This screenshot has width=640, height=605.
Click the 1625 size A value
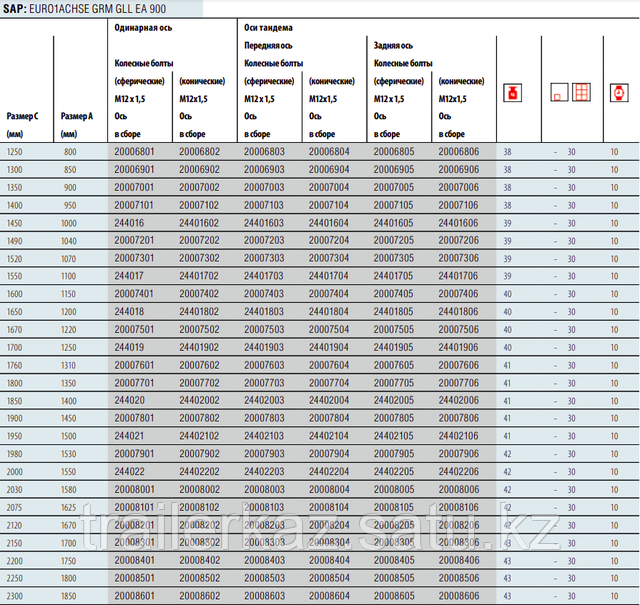click(x=69, y=508)
